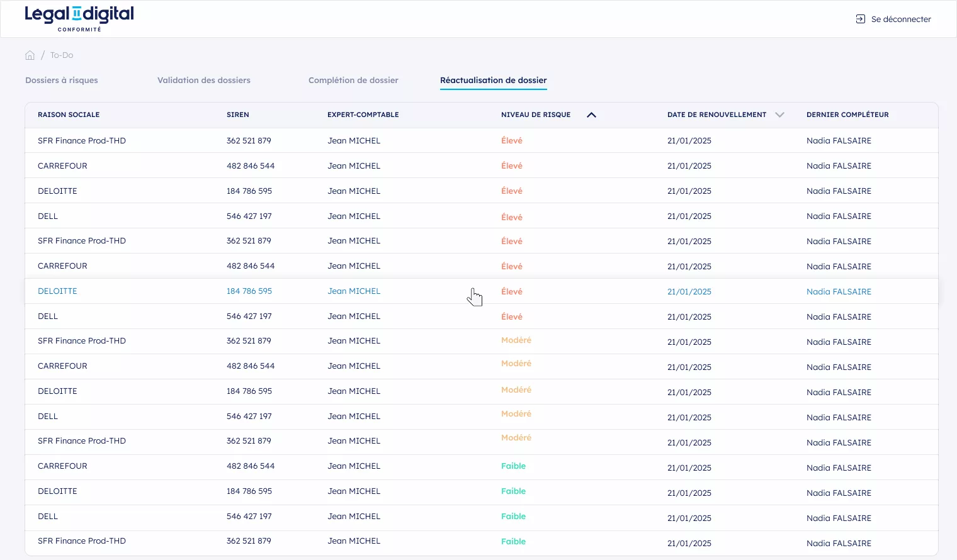
Task: Click the first Modéré risk label
Action: click(x=516, y=340)
